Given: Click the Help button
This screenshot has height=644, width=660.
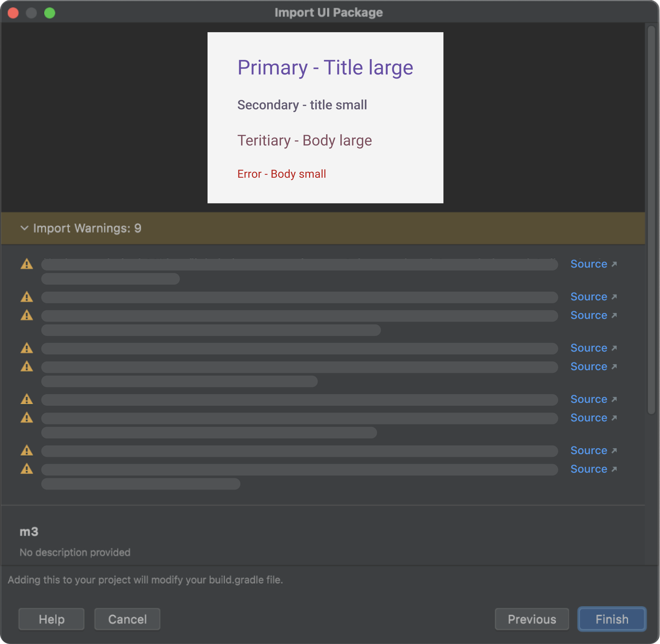Looking at the screenshot, I should click(x=52, y=619).
